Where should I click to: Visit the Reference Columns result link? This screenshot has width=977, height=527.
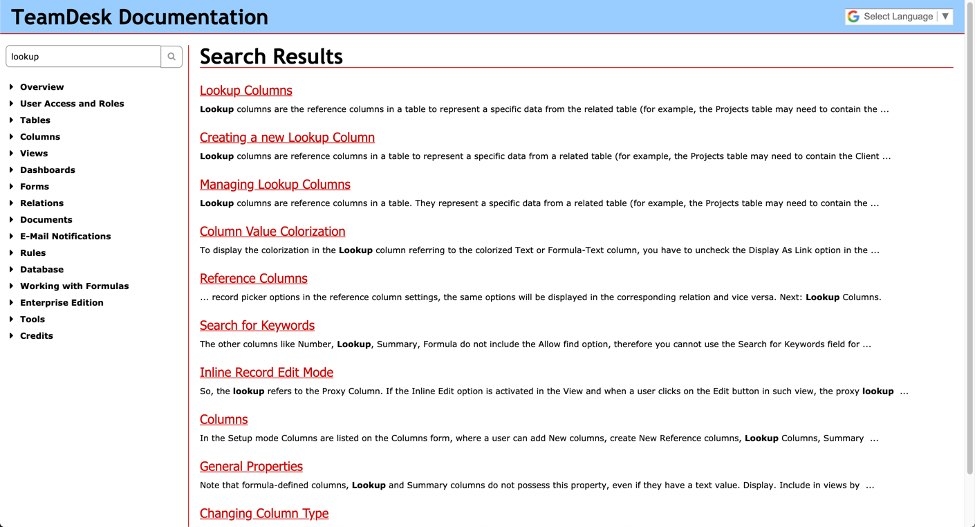click(253, 279)
